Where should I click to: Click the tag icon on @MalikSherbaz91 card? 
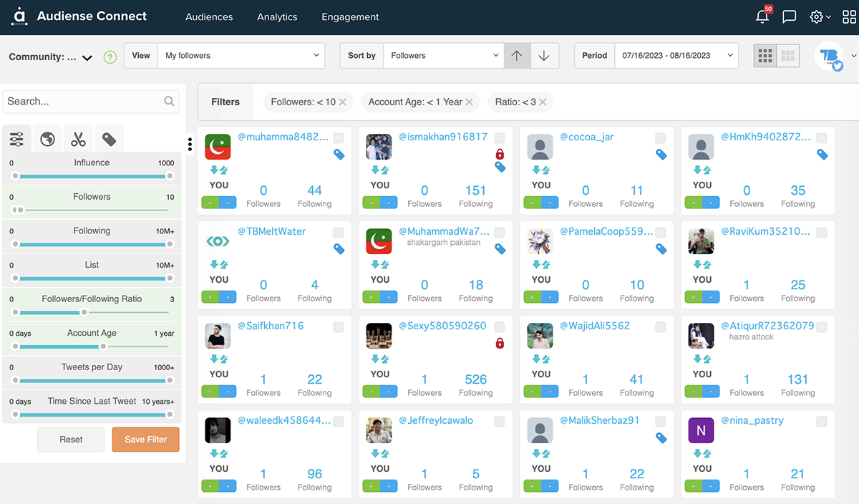661,437
